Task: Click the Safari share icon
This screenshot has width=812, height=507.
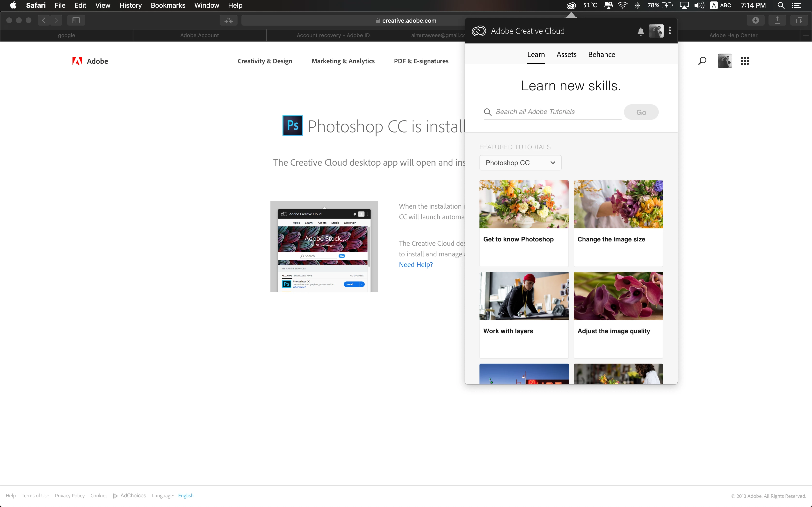Action: [777, 21]
